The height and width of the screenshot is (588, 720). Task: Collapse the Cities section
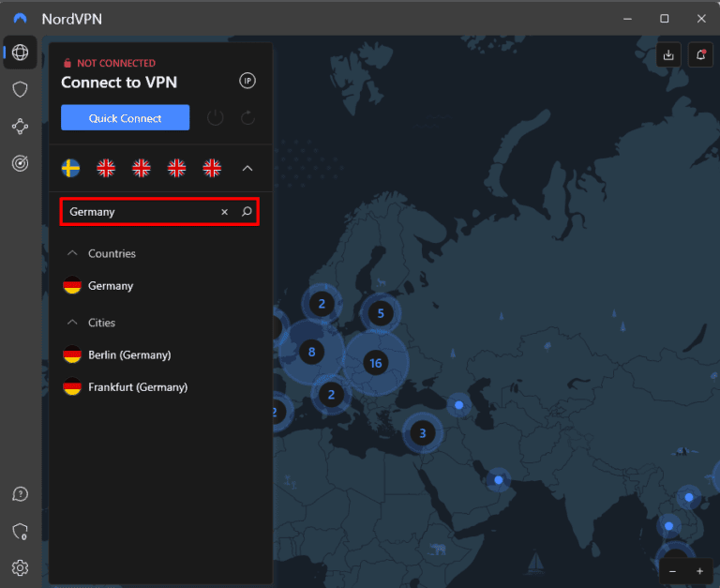[x=71, y=323]
